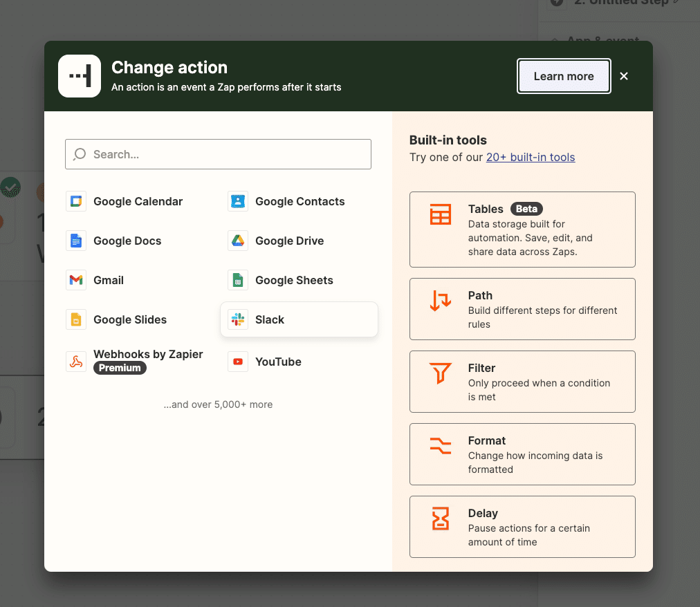The width and height of the screenshot is (700, 607).
Task: Click 'An action is an event' subtitle
Action: tap(226, 88)
